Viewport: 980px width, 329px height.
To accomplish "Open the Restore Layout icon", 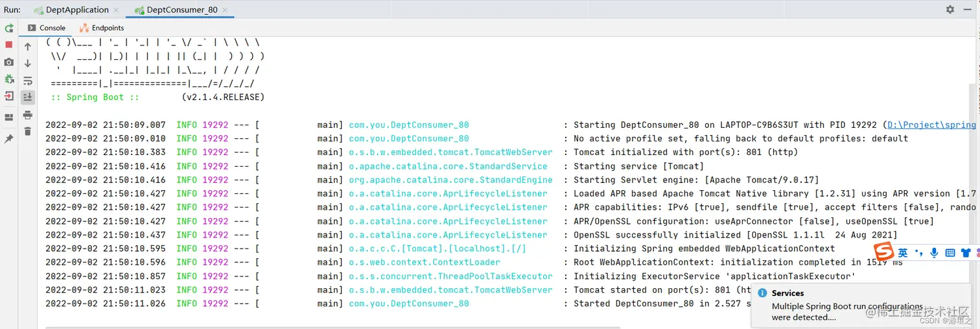I will pyautogui.click(x=9, y=117).
